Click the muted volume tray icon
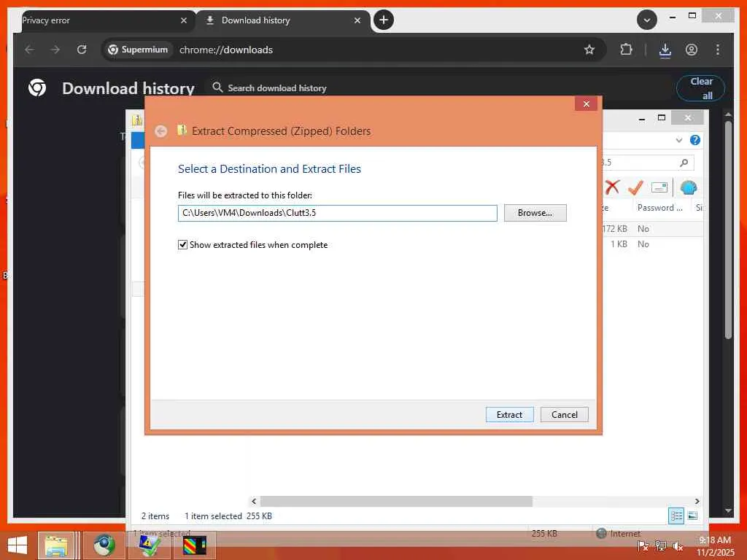This screenshot has width=747, height=560. [x=678, y=545]
